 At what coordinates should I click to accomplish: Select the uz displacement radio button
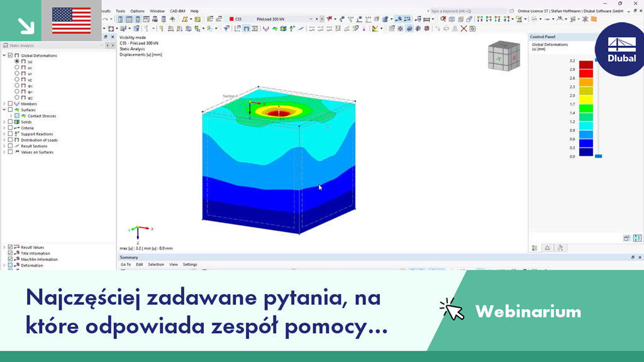tap(17, 79)
